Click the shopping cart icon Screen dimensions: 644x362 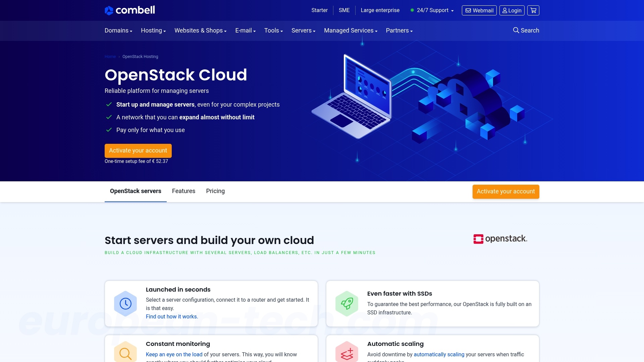coord(533,10)
